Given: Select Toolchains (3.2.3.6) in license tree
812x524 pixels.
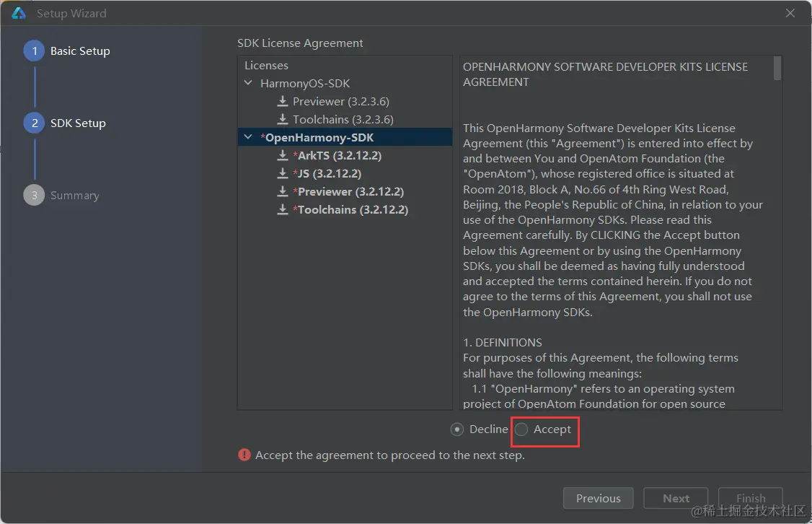Looking at the screenshot, I should (343, 119).
